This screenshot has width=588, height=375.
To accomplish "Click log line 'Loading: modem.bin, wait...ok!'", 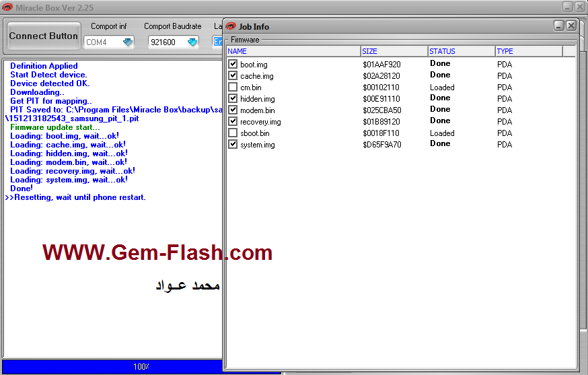I will point(69,162).
